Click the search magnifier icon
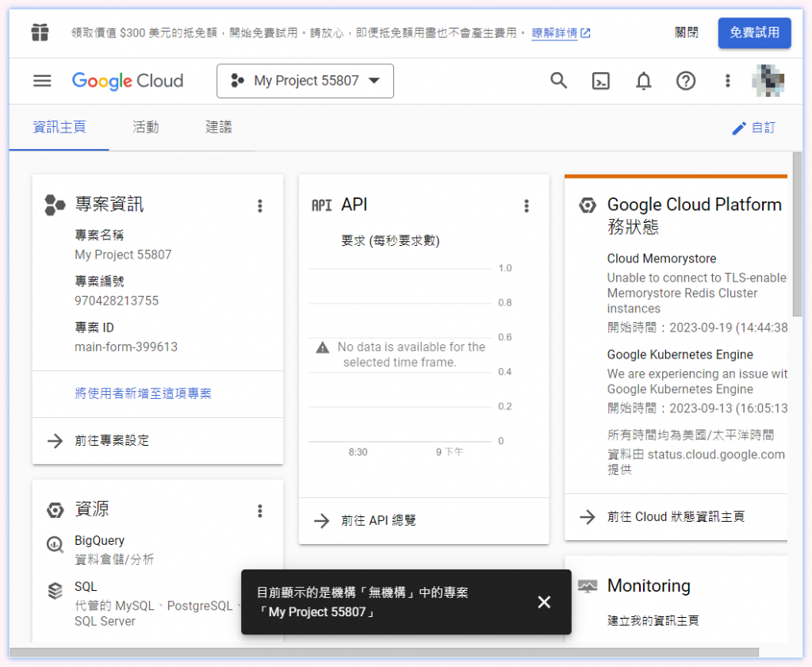The height and width of the screenshot is (667, 812). point(558,81)
